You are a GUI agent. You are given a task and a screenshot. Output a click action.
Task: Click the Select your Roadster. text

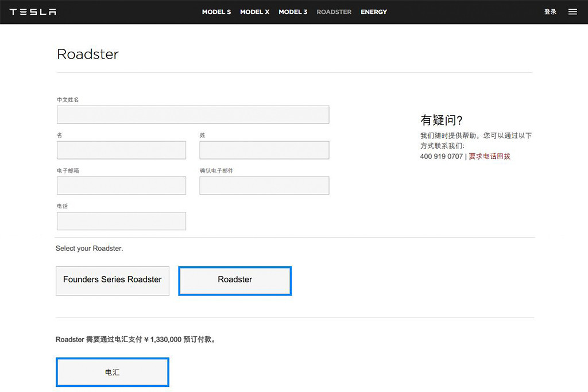click(x=89, y=249)
